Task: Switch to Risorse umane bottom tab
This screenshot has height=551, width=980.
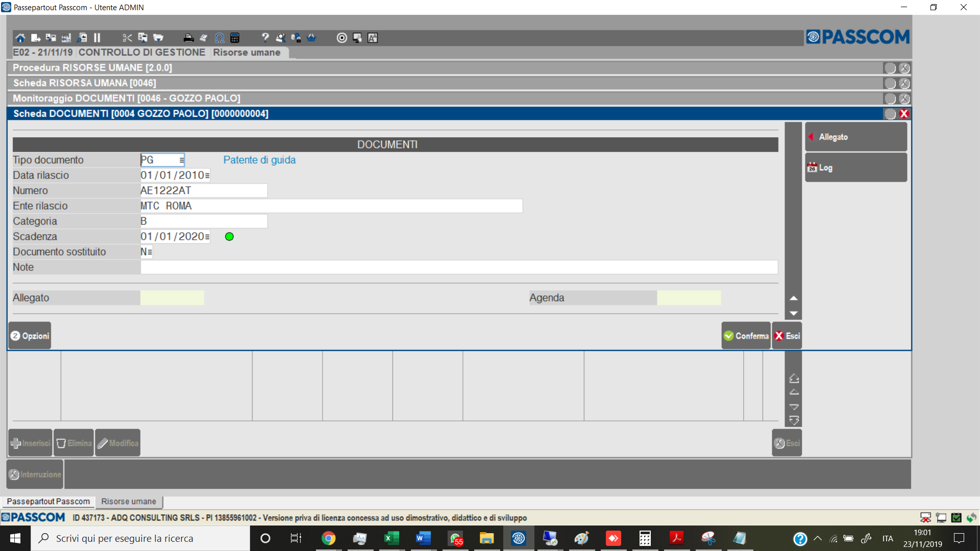Action: coord(129,502)
